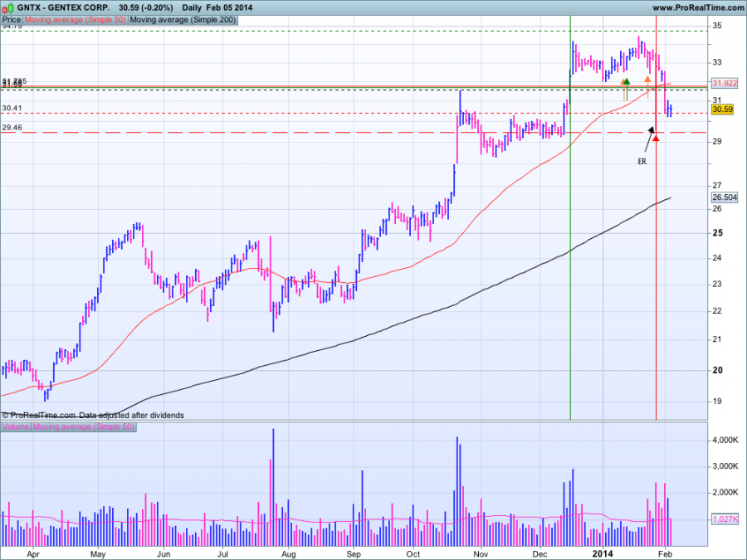Click Apr on the time axis
Image resolution: width=747 pixels, height=560 pixels.
[33, 554]
